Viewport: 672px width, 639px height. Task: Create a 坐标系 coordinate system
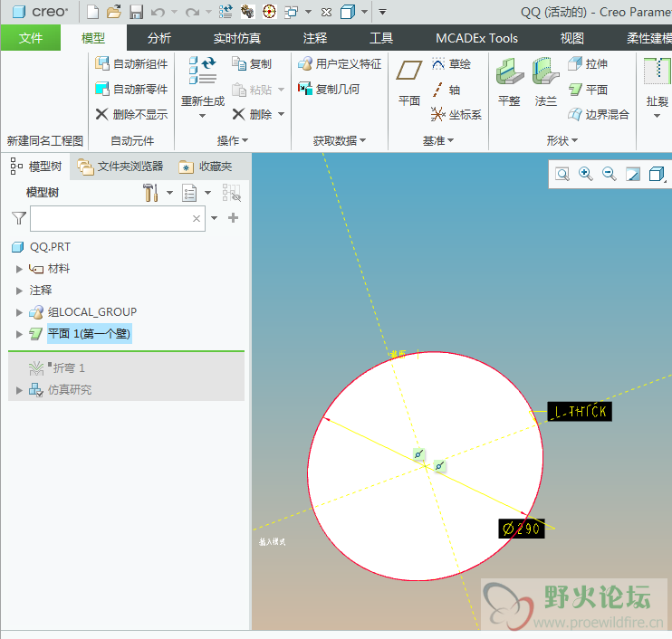(x=456, y=114)
